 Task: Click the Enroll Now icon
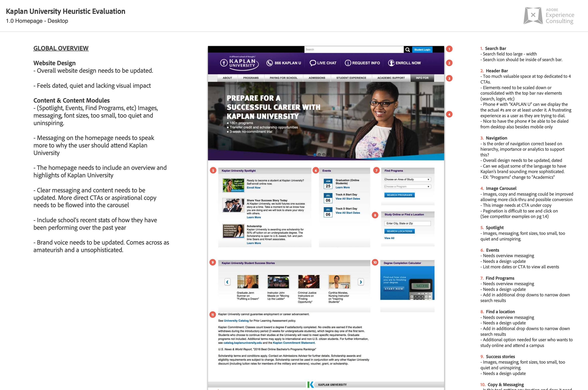coord(391,63)
